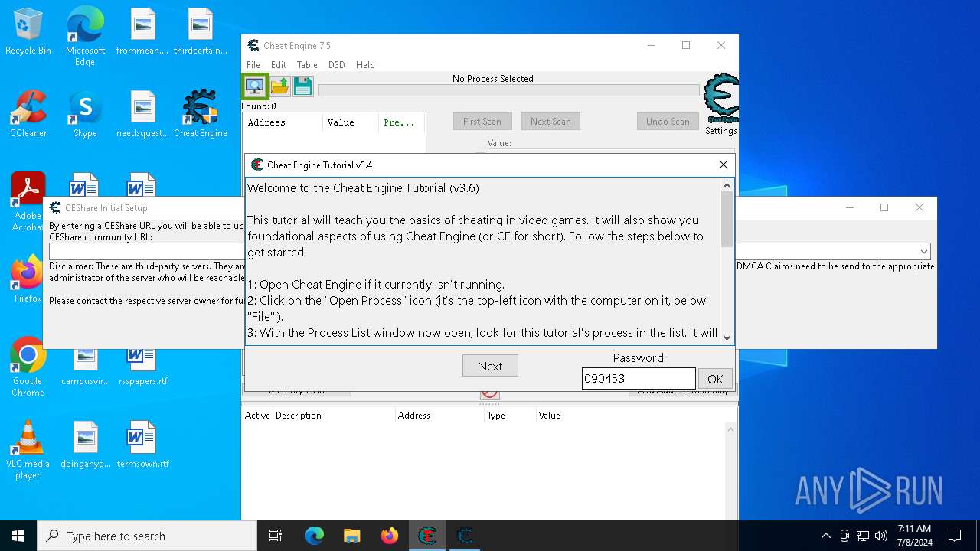This screenshot has width=980, height=551.
Task: Open rsspapers.rtf document on desktop
Action: click(142, 367)
